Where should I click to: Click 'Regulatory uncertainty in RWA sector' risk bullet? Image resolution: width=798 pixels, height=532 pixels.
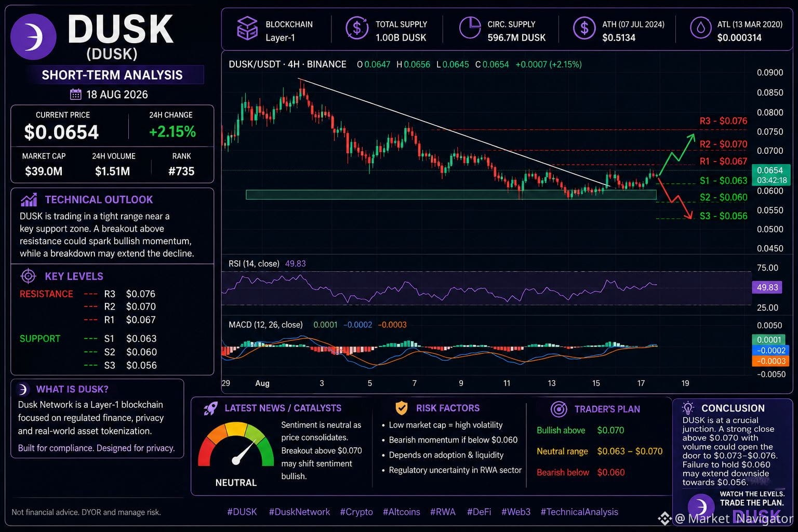[x=455, y=470]
